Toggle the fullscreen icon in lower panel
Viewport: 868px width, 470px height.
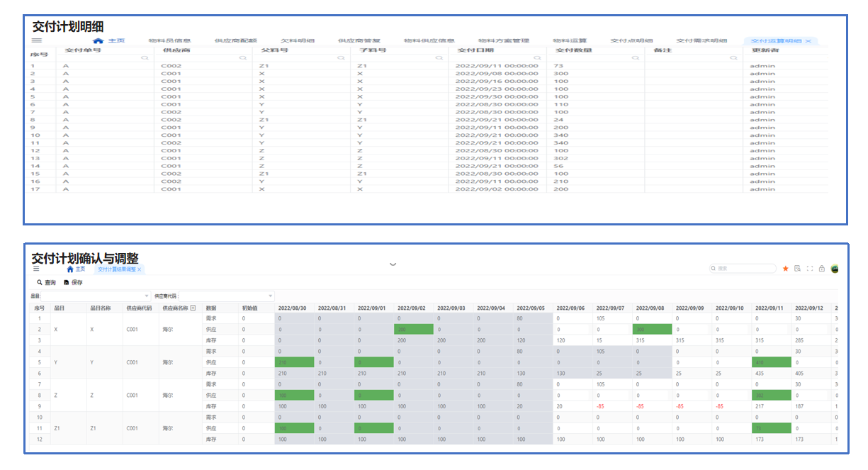tap(810, 269)
